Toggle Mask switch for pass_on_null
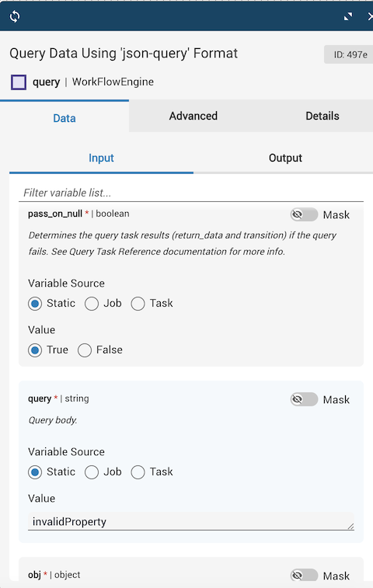The width and height of the screenshot is (373, 588). (x=304, y=214)
